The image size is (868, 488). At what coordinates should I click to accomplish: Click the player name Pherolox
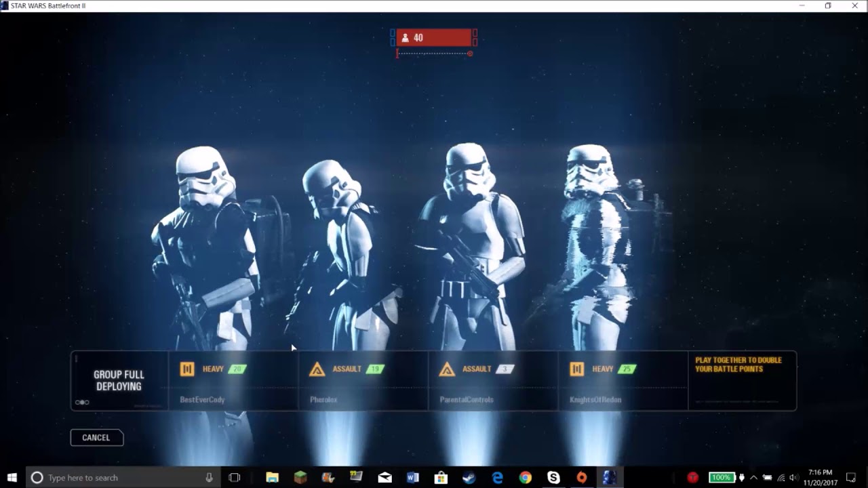[323, 400]
